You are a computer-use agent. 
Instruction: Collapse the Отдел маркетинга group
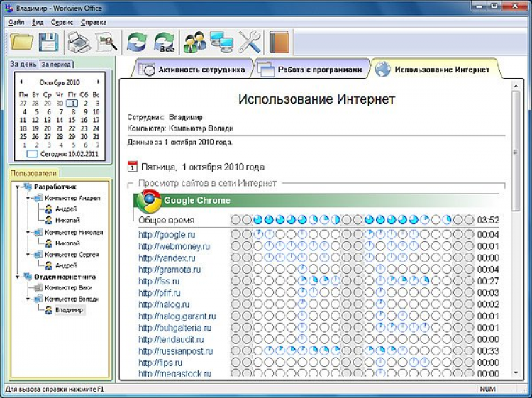tap(17, 277)
